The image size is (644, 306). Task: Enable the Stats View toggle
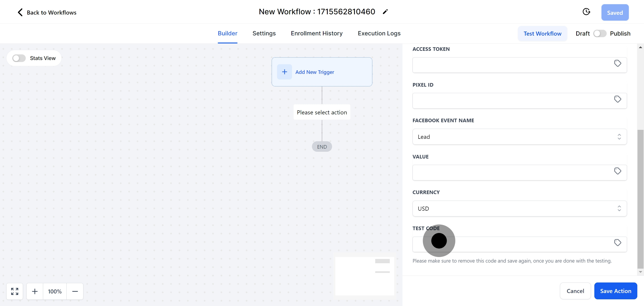tap(19, 58)
